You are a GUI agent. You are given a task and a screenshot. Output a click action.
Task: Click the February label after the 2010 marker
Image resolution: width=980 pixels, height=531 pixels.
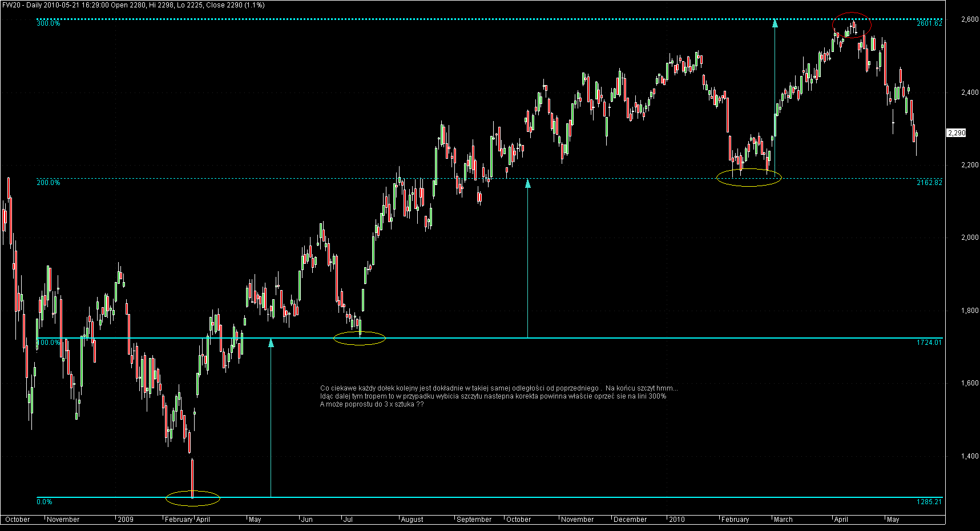tap(735, 520)
